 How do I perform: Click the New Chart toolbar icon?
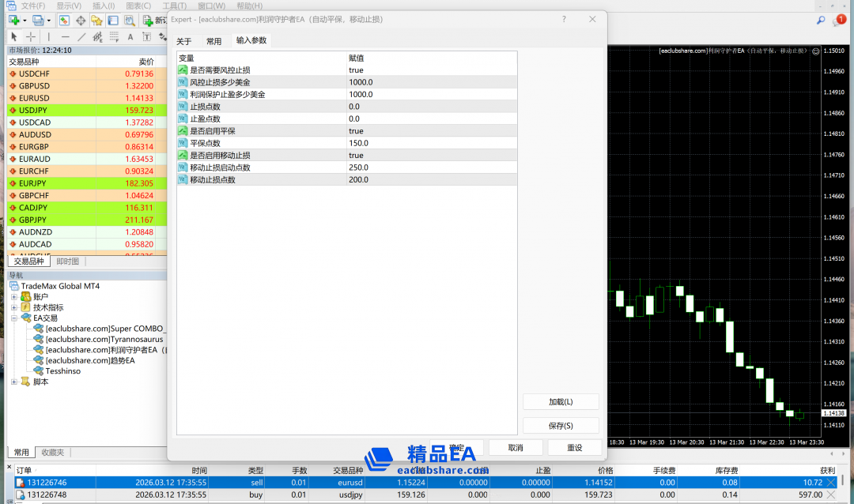pos(13,20)
